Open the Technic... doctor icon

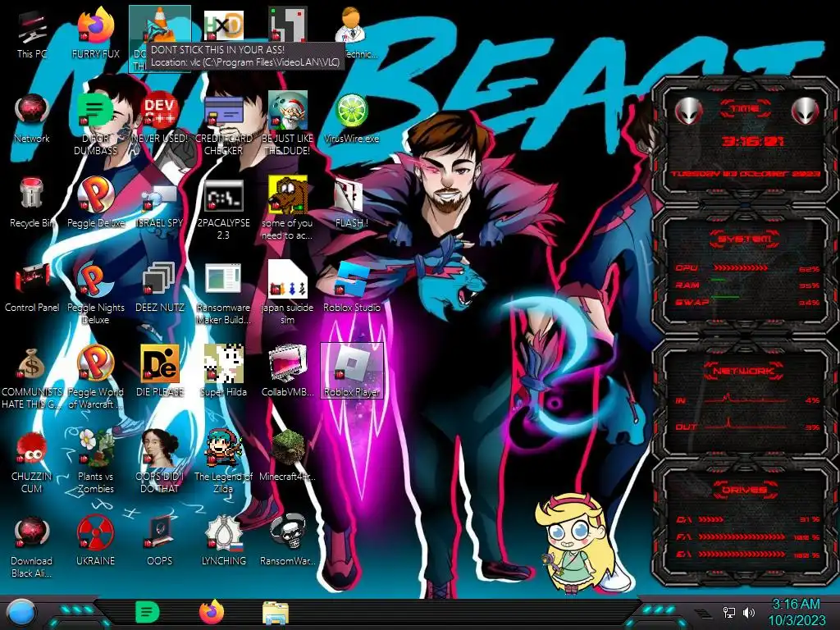[x=351, y=25]
